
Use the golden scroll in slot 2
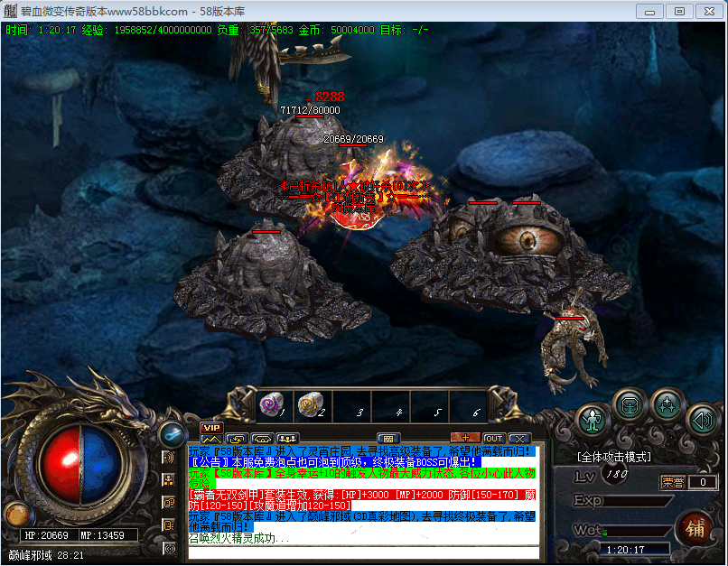click(313, 405)
